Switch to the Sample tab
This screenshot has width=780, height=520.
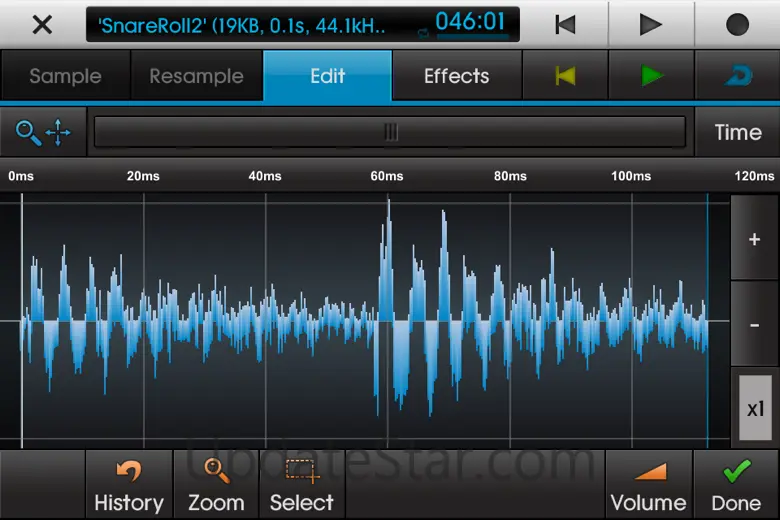[x=66, y=76]
